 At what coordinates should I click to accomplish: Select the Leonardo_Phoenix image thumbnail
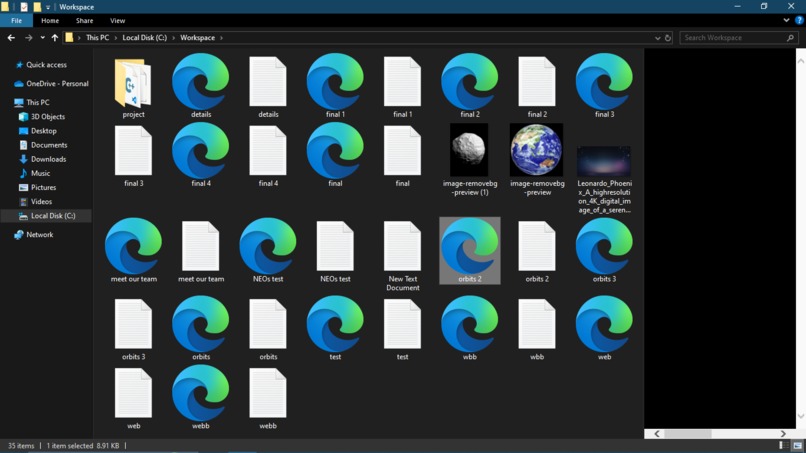pyautogui.click(x=604, y=161)
